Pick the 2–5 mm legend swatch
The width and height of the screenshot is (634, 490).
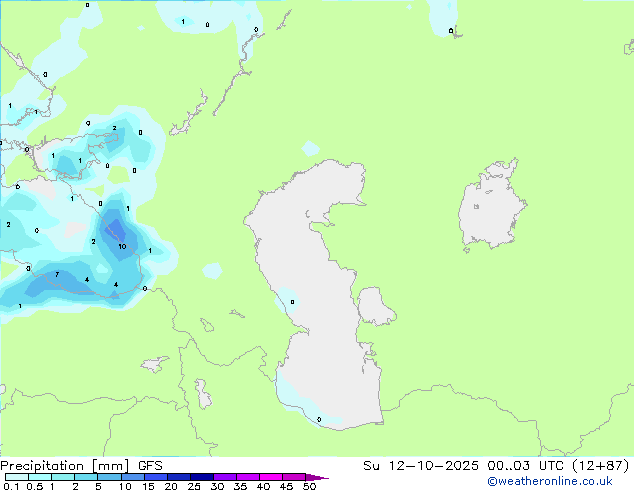86,477
